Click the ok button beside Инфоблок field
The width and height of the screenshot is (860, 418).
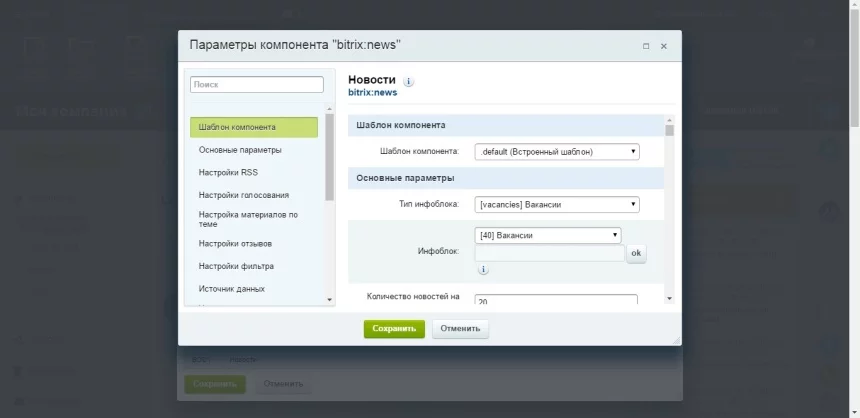coord(636,254)
